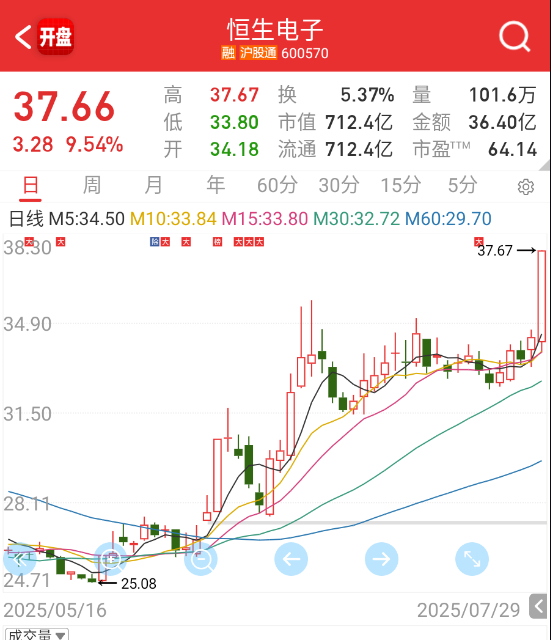Zoom in on the K-line chart
Viewport: 551px width, 640px height.
pyautogui.click(x=110, y=559)
